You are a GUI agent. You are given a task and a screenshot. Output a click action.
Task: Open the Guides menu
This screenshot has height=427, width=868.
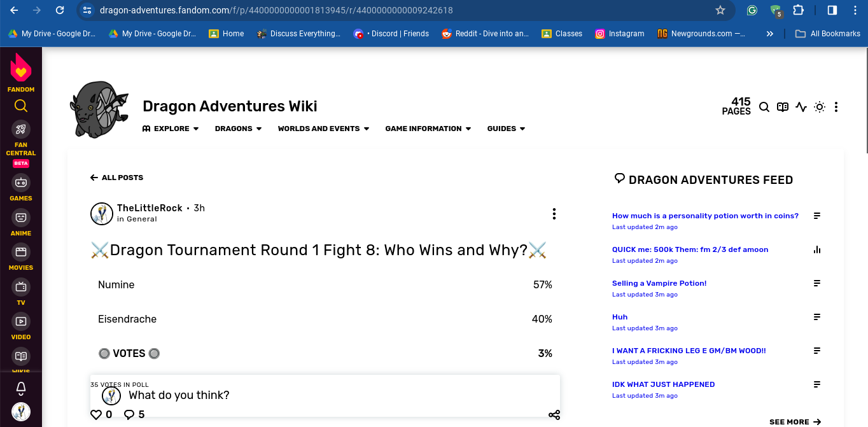tap(506, 129)
